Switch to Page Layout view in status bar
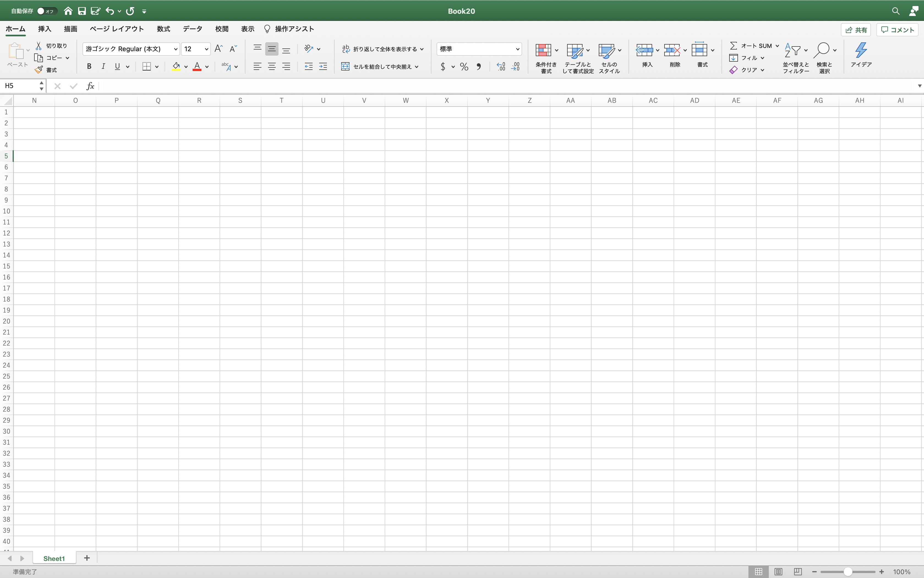Screen dimensions: 924x578 coord(778,571)
